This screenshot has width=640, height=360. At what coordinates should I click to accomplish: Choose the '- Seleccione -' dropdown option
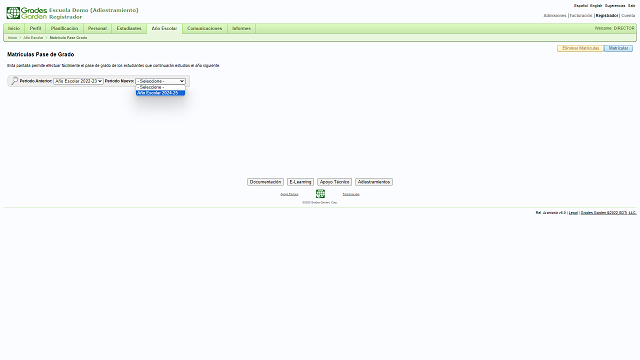[x=160, y=87]
